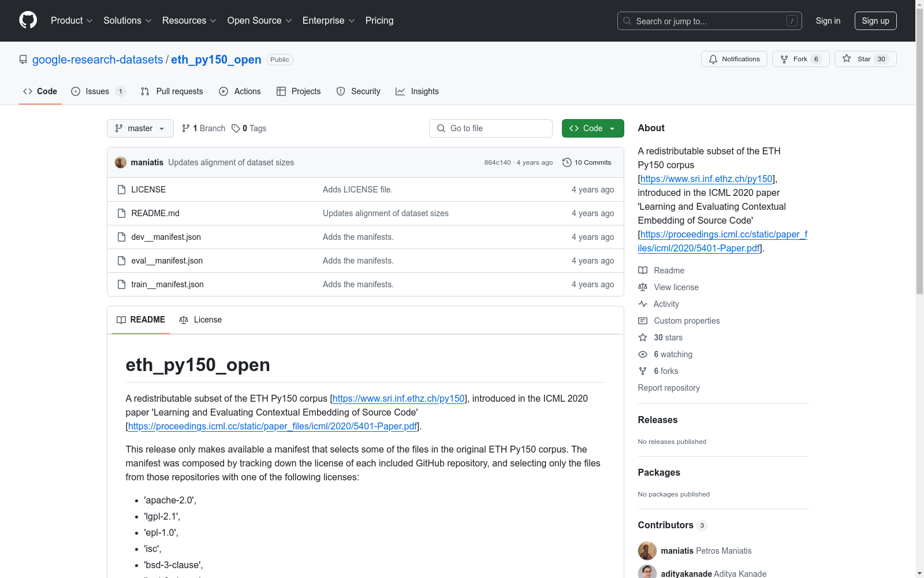The image size is (924, 578).
Task: Open Custom properties link
Action: click(x=679, y=321)
